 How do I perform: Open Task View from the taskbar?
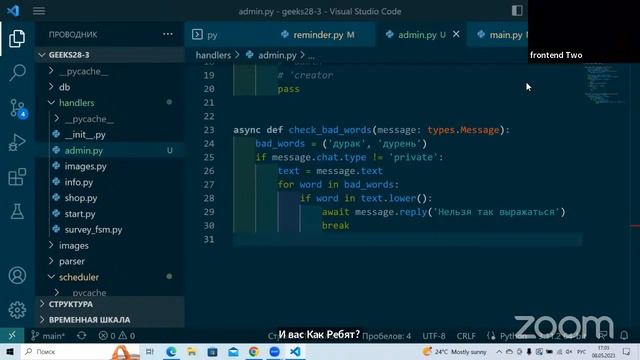click(x=150, y=351)
